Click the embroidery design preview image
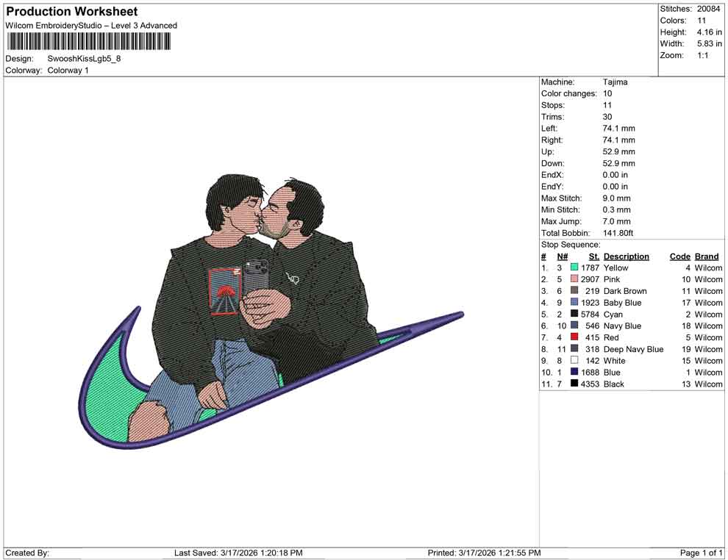The image size is (728, 560). (x=271, y=312)
